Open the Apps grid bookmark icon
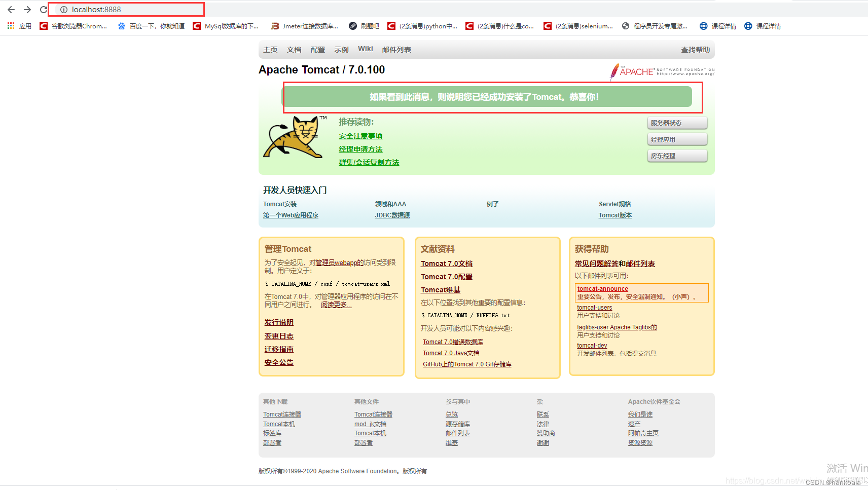This screenshot has height=490, width=868. (x=11, y=26)
